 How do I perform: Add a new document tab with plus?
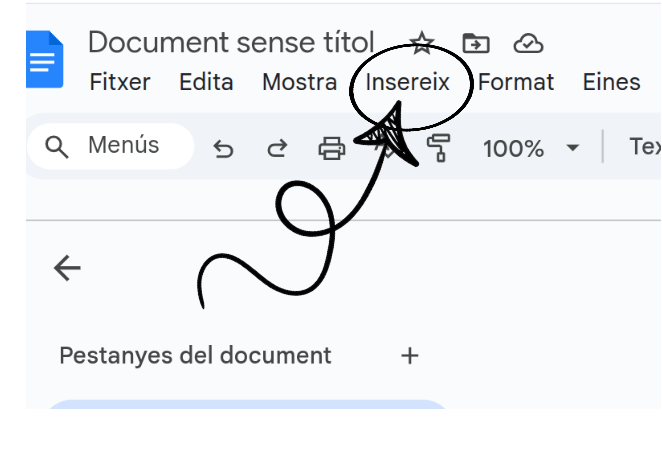[x=409, y=356]
